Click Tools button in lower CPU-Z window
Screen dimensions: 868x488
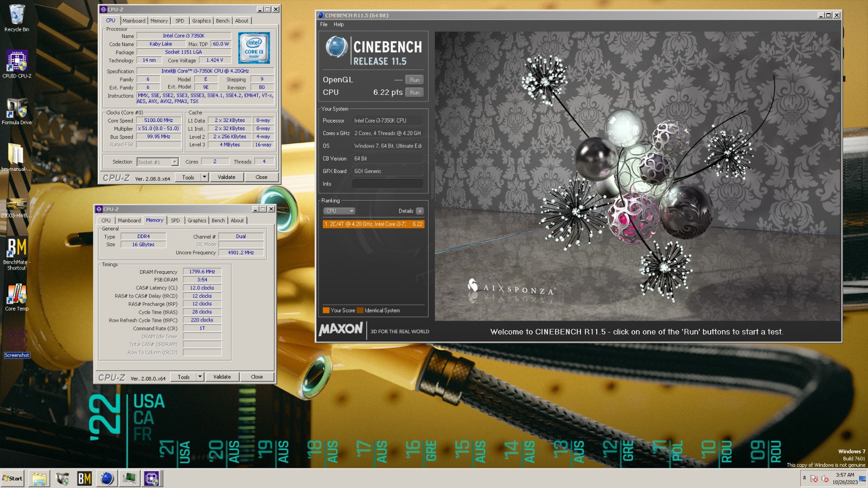point(184,376)
